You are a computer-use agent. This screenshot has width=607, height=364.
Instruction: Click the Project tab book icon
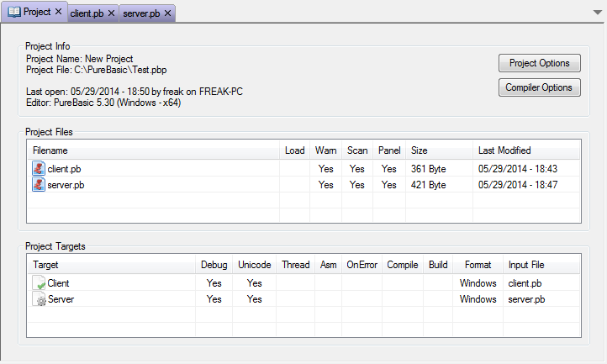pos(14,12)
